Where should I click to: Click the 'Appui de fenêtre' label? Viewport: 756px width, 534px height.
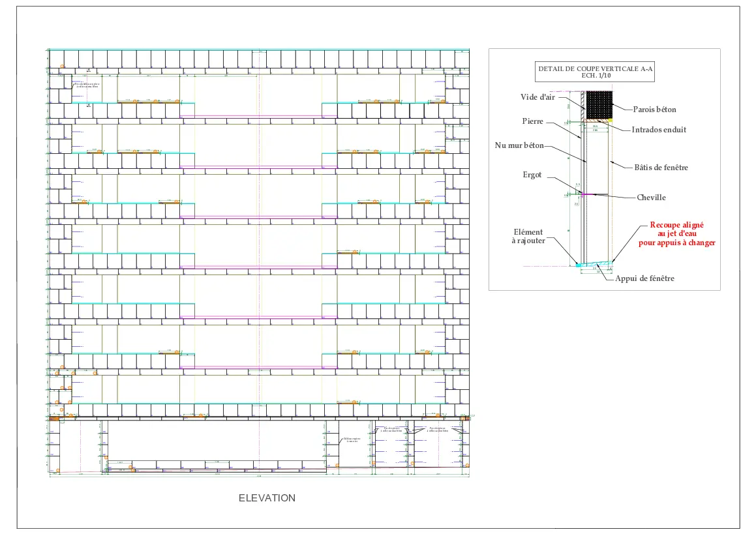644,278
